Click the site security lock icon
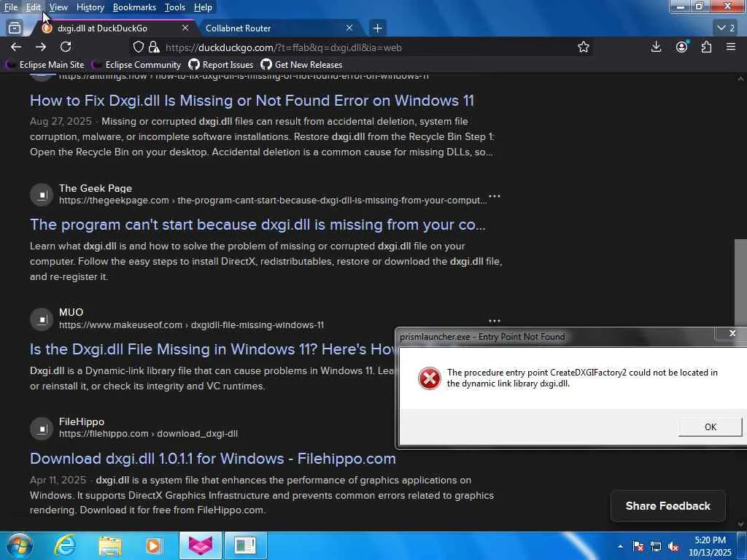The height and width of the screenshot is (560, 747). pyautogui.click(x=153, y=47)
